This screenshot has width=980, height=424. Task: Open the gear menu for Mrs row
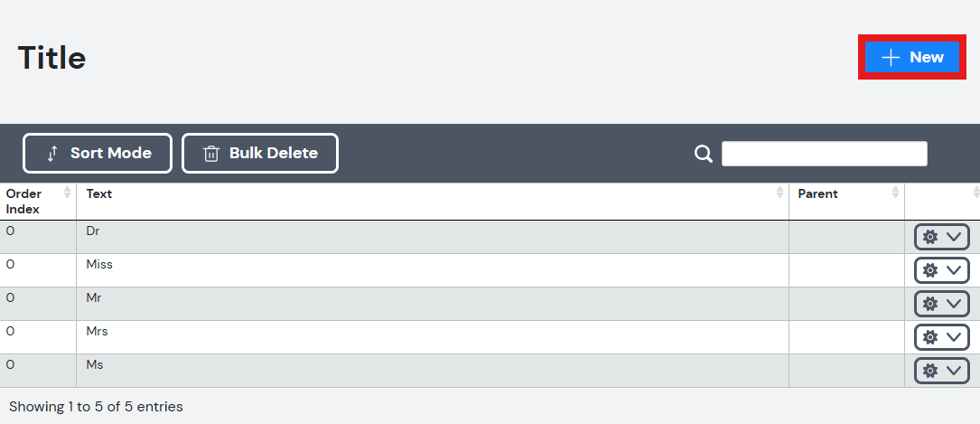click(942, 337)
